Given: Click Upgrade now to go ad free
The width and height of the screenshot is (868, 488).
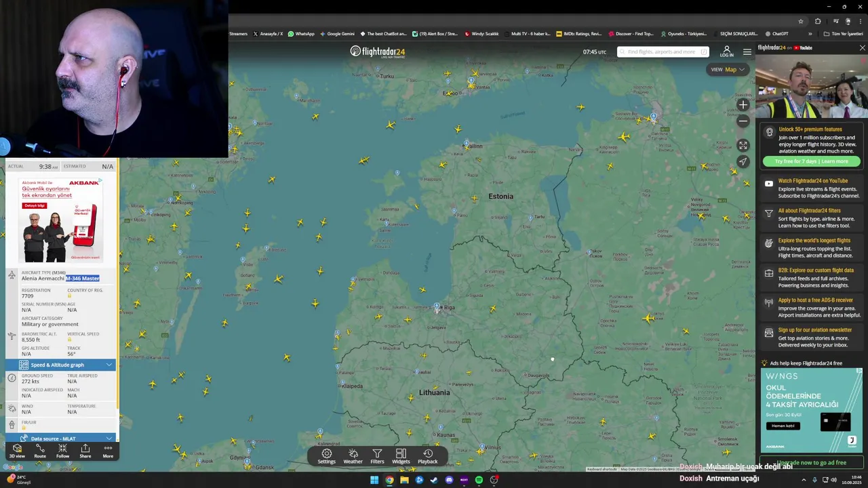Looking at the screenshot, I should 812,462.
